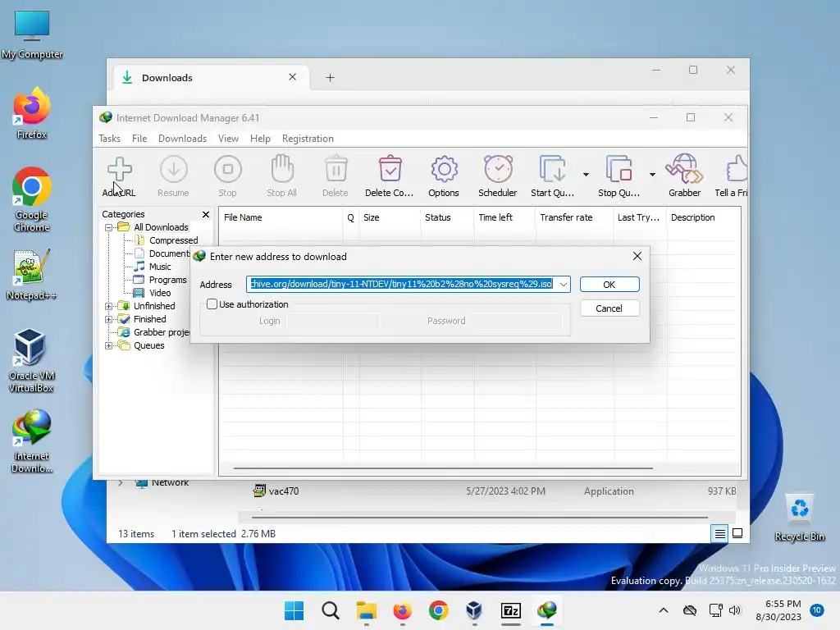Sort by Size column header
The height and width of the screenshot is (630, 840).
pyautogui.click(x=390, y=217)
